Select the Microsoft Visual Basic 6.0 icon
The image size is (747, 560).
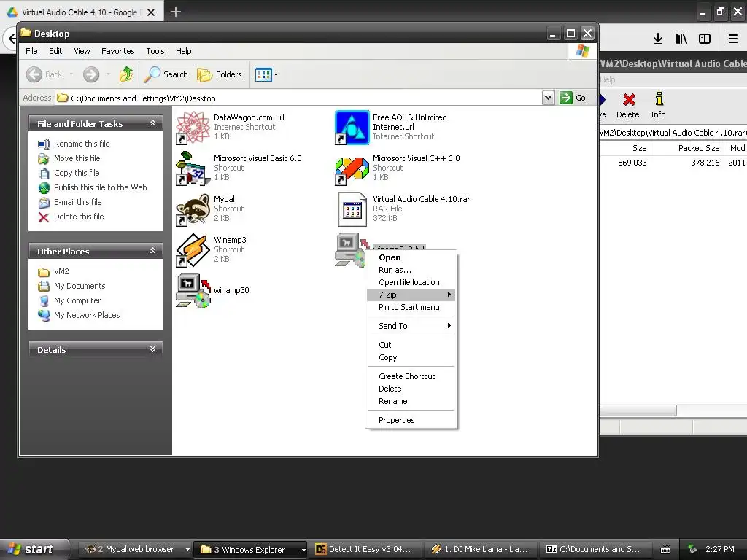pyautogui.click(x=193, y=168)
